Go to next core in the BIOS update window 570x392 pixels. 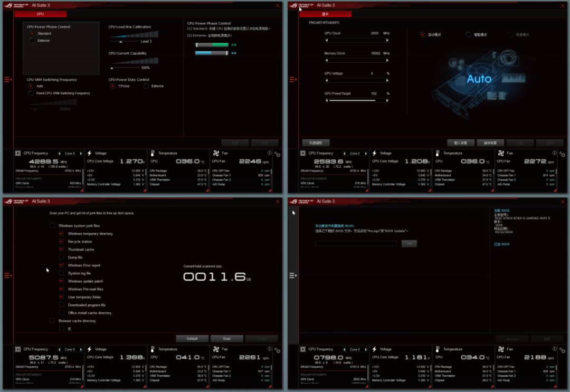pos(366,349)
